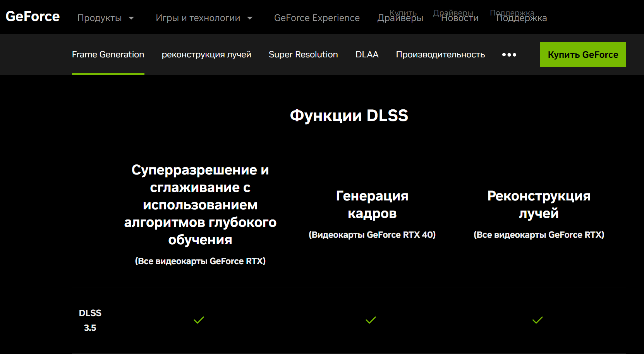644x354 pixels.
Task: Open the GeForce logo home link
Action: [x=33, y=17]
